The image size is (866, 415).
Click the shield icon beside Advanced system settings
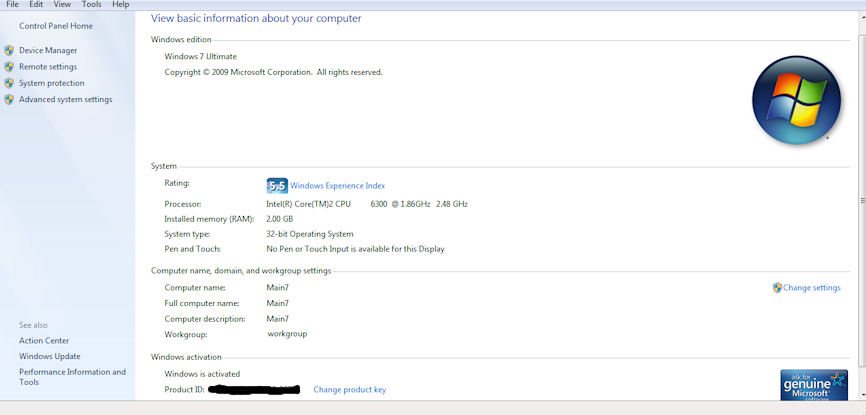coord(9,100)
